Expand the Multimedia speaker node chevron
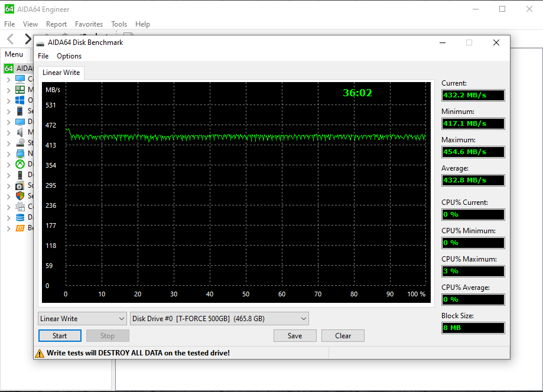 point(9,132)
